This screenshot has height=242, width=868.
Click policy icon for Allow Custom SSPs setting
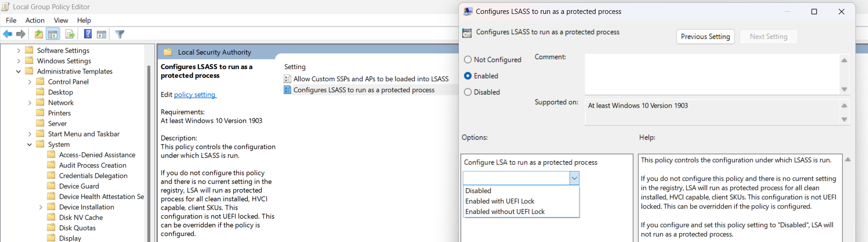tap(287, 79)
